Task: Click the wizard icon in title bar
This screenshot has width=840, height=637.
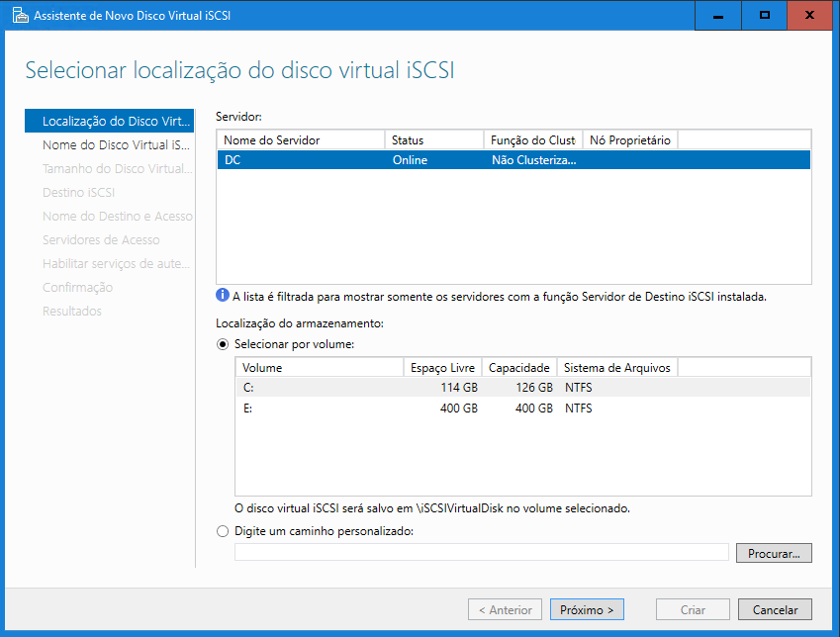Action: tap(18, 16)
